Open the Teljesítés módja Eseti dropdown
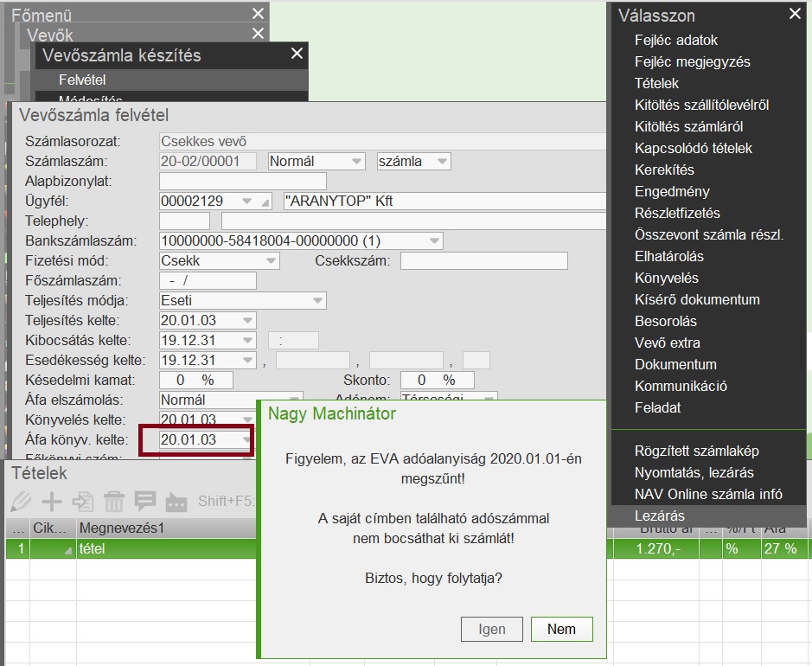Image resolution: width=812 pixels, height=666 pixels. (x=317, y=300)
